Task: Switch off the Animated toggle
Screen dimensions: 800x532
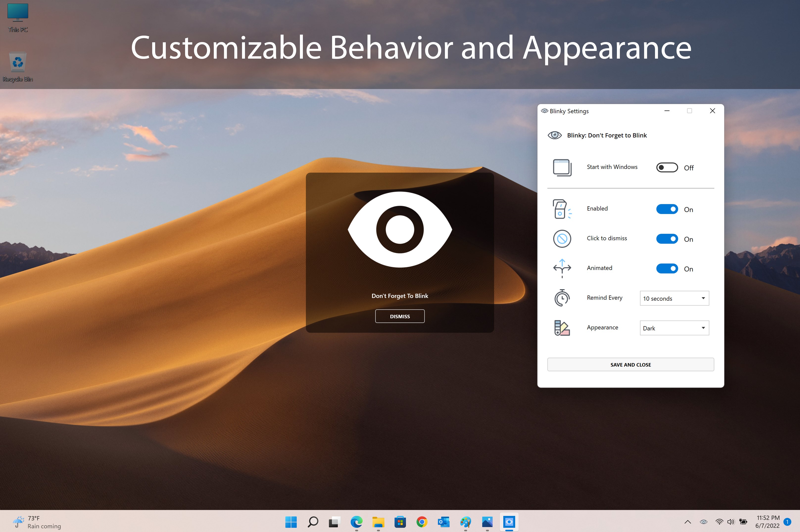Action: click(x=667, y=268)
